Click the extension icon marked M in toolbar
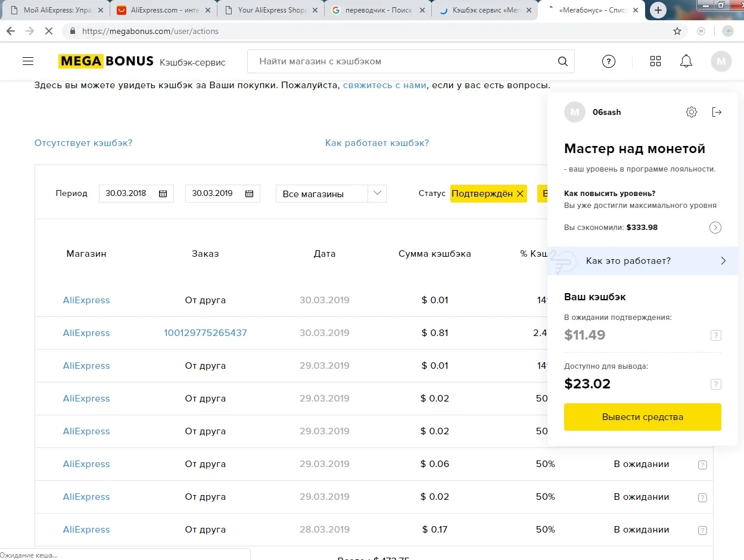This screenshot has height=560, width=744. pyautogui.click(x=701, y=31)
